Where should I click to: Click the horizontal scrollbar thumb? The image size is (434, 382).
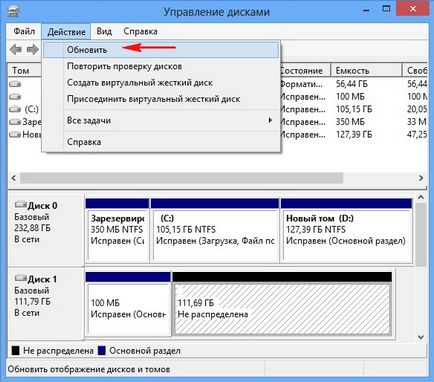click(181, 178)
